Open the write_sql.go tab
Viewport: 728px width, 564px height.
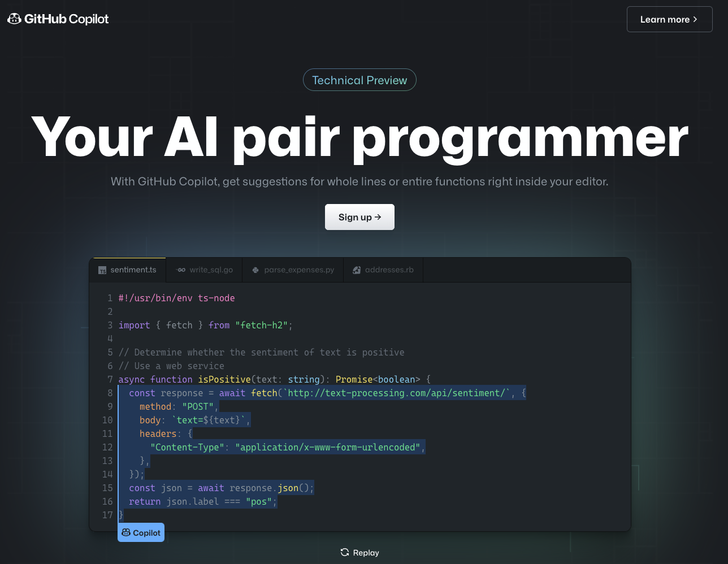pyautogui.click(x=204, y=270)
